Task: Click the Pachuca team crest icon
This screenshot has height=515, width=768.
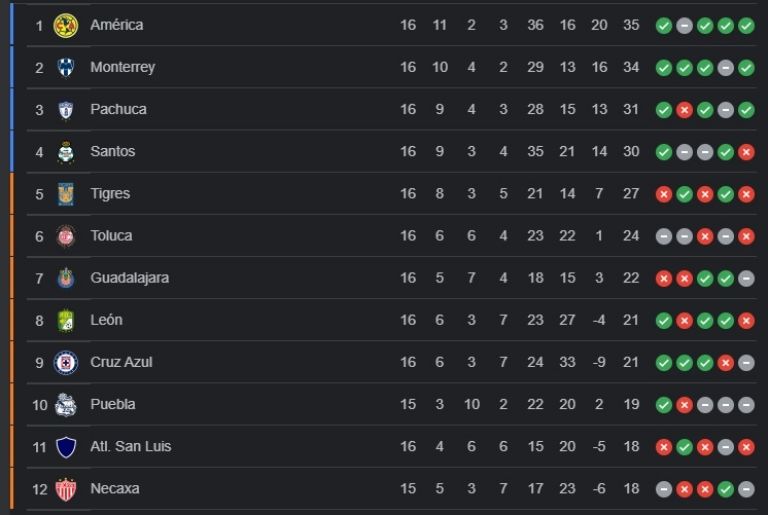Action: 66,110
